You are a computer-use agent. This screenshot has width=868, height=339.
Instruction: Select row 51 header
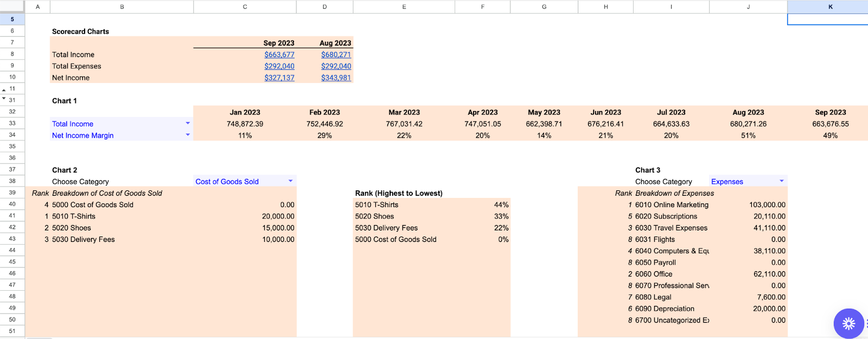click(x=12, y=331)
